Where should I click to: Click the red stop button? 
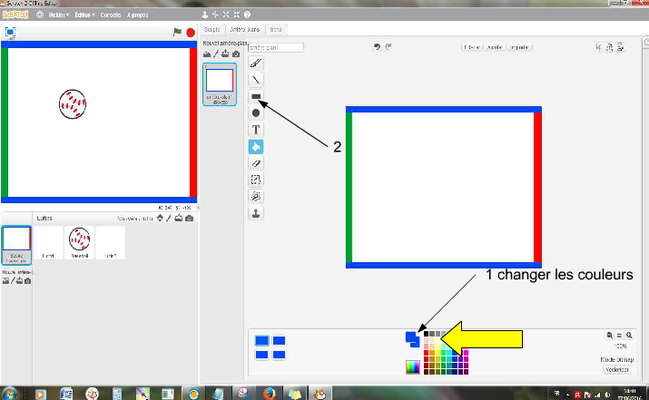point(190,32)
